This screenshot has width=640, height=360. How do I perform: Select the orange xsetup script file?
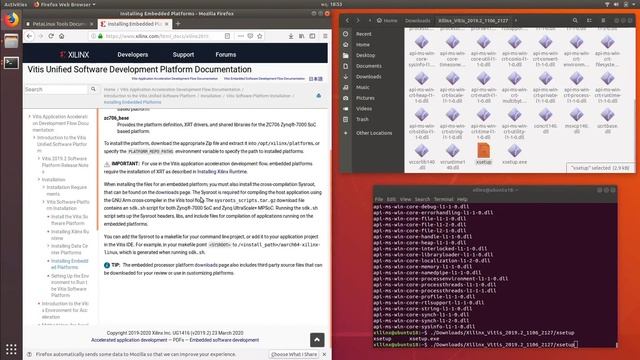point(484,154)
